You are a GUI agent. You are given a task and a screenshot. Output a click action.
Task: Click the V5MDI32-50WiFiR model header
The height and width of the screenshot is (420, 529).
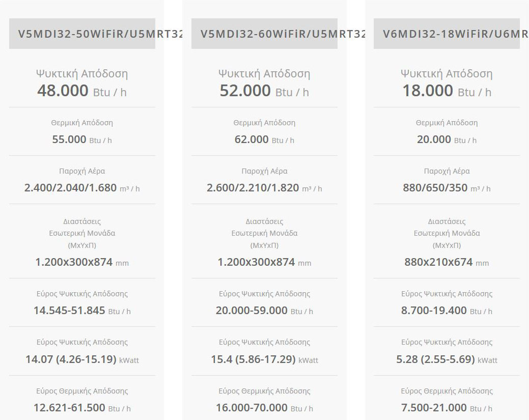pyautogui.click(x=82, y=34)
